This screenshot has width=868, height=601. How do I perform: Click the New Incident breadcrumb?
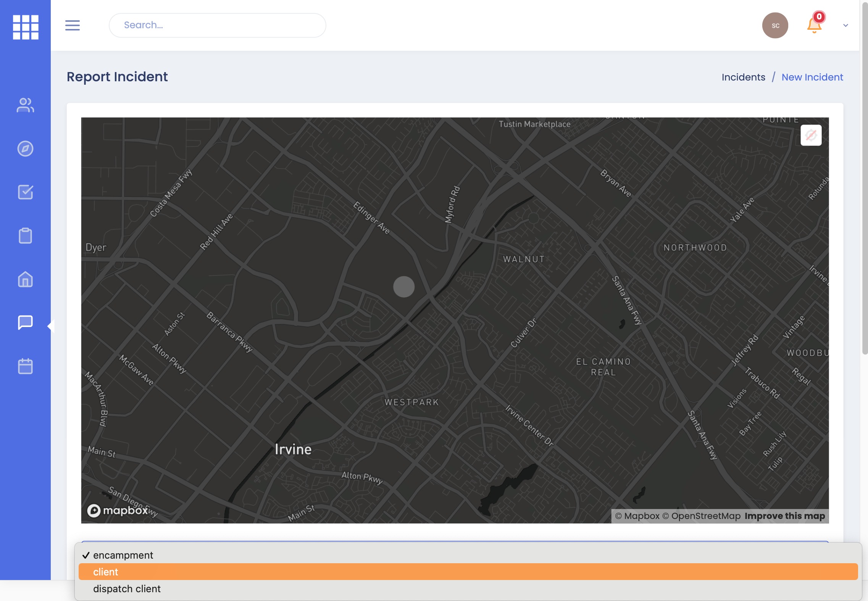click(x=812, y=77)
